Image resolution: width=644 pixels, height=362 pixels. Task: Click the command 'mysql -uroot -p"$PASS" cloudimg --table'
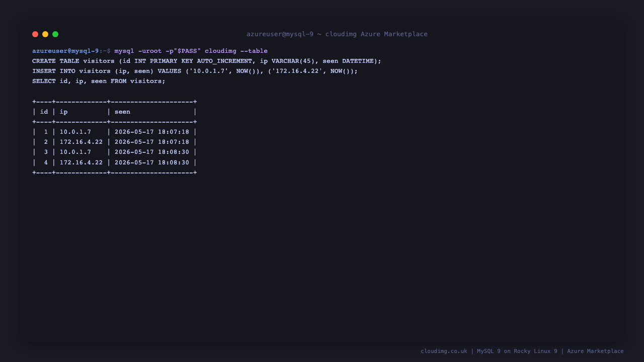[191, 51]
